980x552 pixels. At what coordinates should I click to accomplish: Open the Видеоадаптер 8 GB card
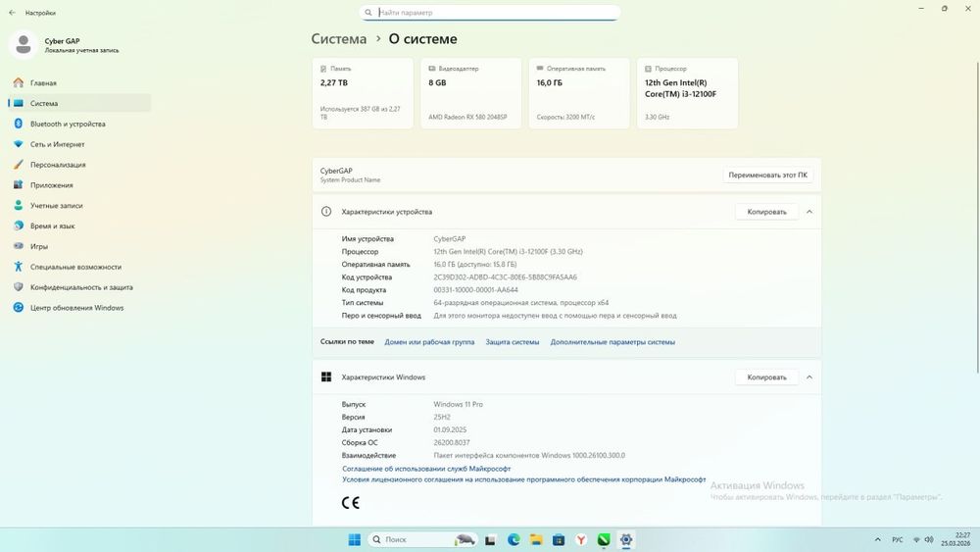pos(470,93)
